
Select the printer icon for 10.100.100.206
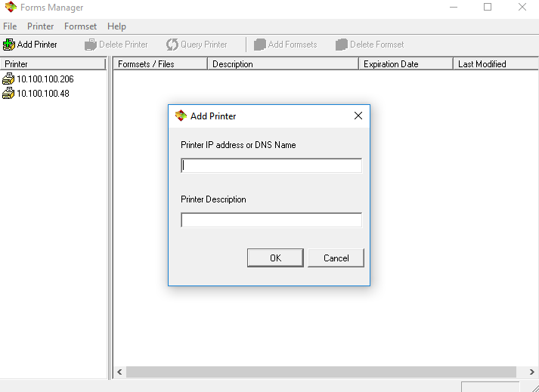pos(8,79)
